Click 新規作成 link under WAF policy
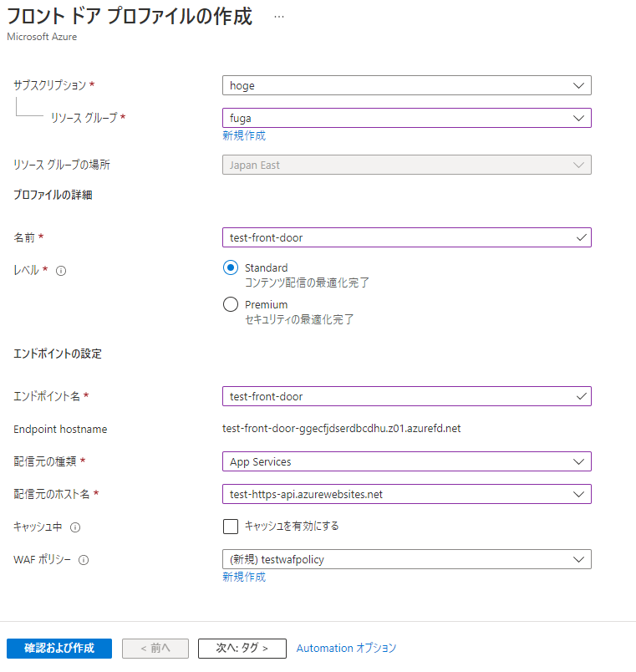Image resolution: width=636 pixels, height=672 pixels. pos(244,577)
